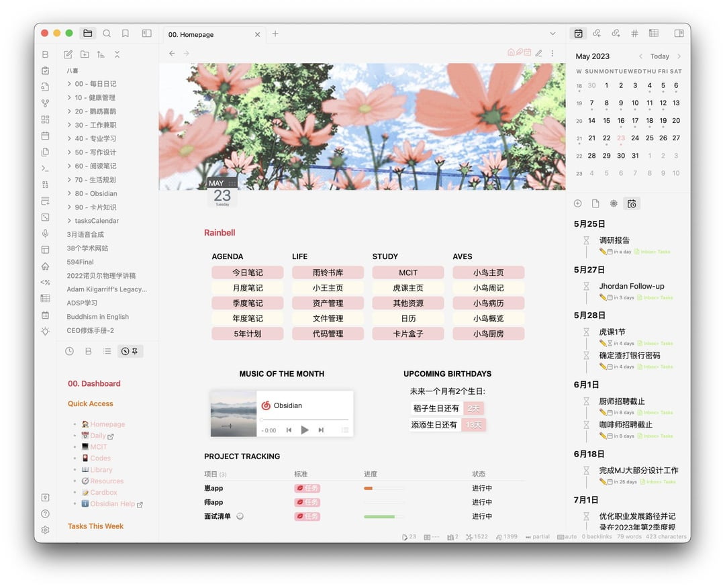Skip to next track in player
Screen dimensions: 725x588
click(x=321, y=430)
